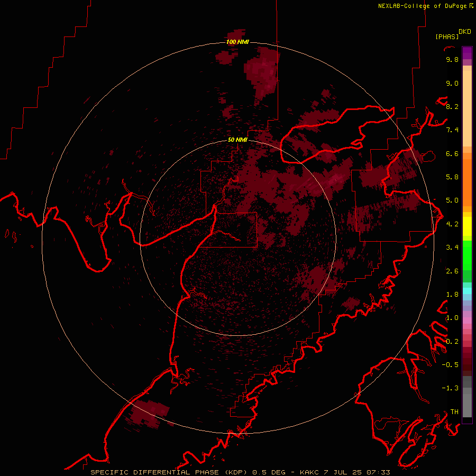Click the bright green colorbar segment
The height and width of the screenshot is (476, 476).
pyautogui.click(x=467, y=255)
